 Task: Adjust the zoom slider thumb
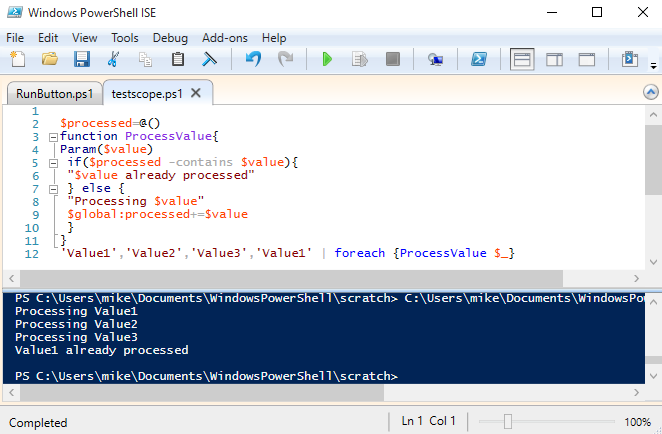pos(508,421)
